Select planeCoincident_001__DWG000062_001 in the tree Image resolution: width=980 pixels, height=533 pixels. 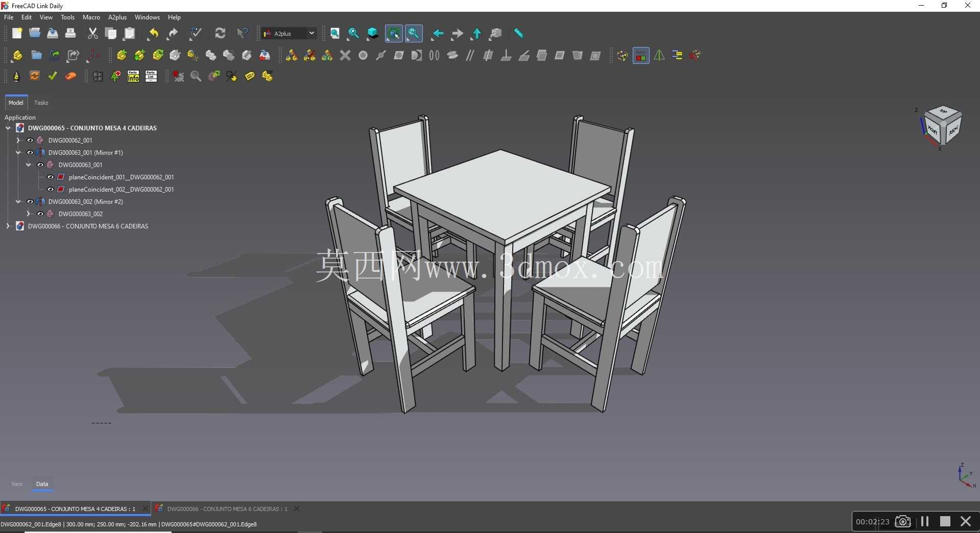(x=121, y=177)
